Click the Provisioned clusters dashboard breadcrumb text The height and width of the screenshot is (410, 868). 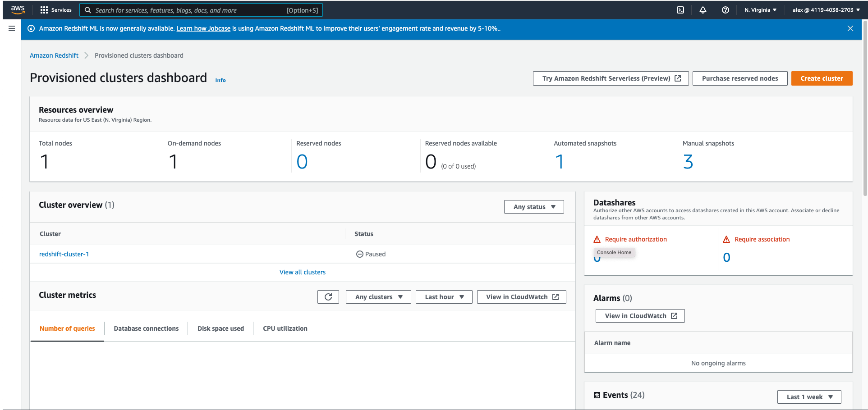point(139,55)
